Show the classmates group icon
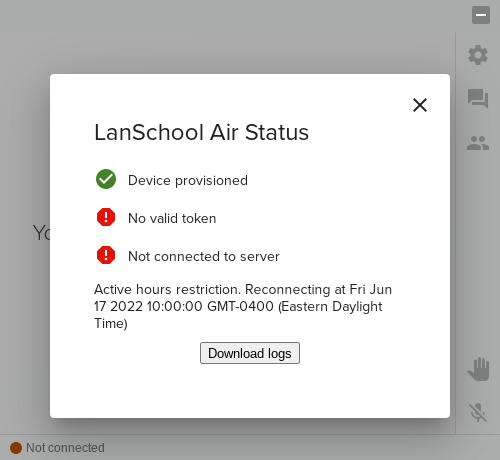 point(478,143)
